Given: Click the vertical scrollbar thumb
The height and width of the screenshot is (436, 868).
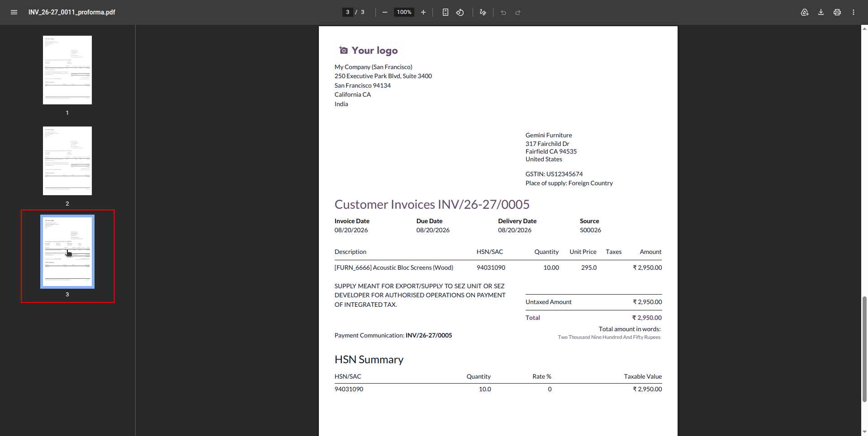Looking at the screenshot, I should pyautogui.click(x=864, y=349).
